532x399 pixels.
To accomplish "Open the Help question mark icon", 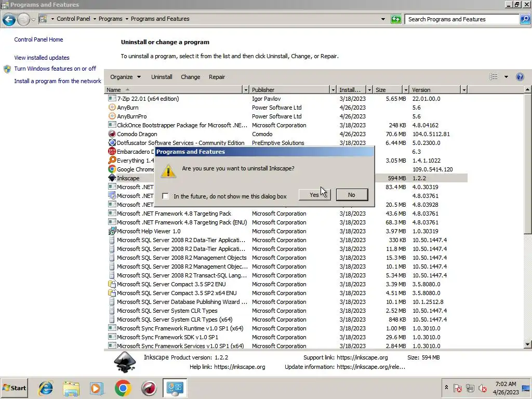I will [x=520, y=77].
